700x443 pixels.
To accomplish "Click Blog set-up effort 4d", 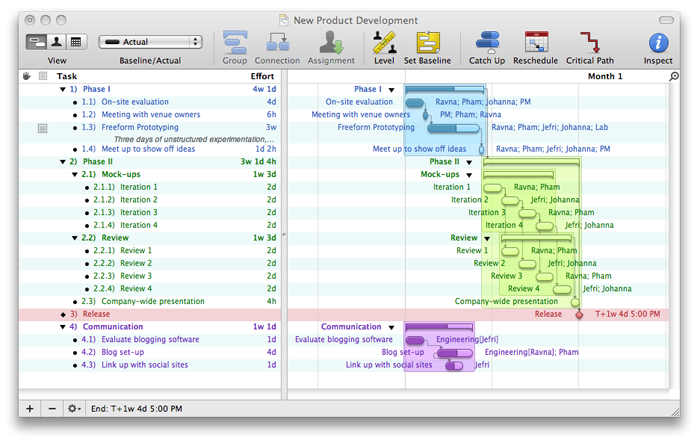I will tap(271, 352).
